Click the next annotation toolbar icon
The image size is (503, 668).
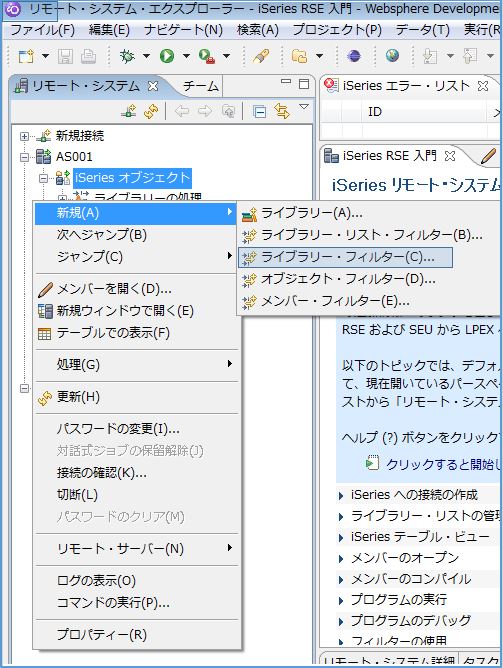[x=430, y=56]
